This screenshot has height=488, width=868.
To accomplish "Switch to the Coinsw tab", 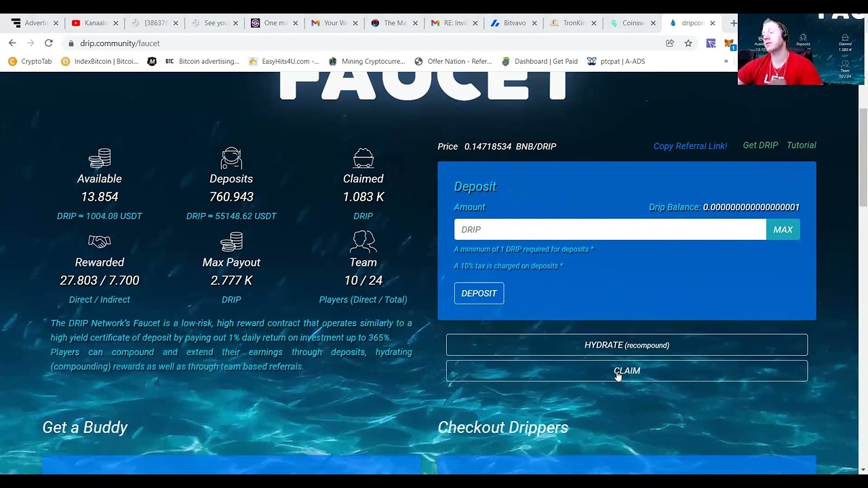I will point(627,23).
